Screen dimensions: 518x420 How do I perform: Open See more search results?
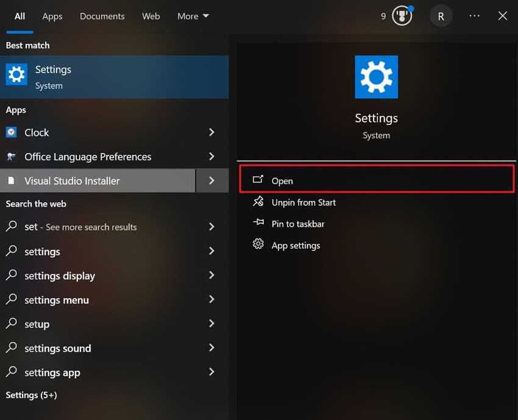(82, 227)
